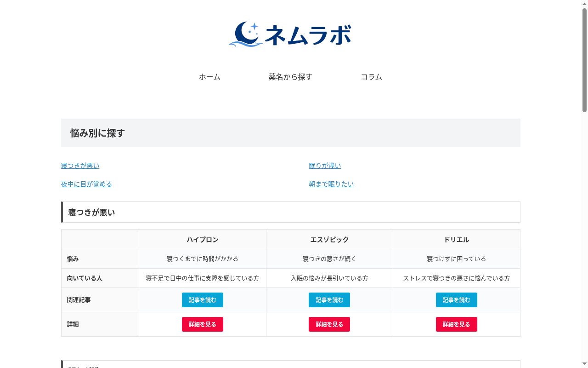Follow the 朝まで眠りたい anchor link
588x368 pixels.
tap(331, 184)
